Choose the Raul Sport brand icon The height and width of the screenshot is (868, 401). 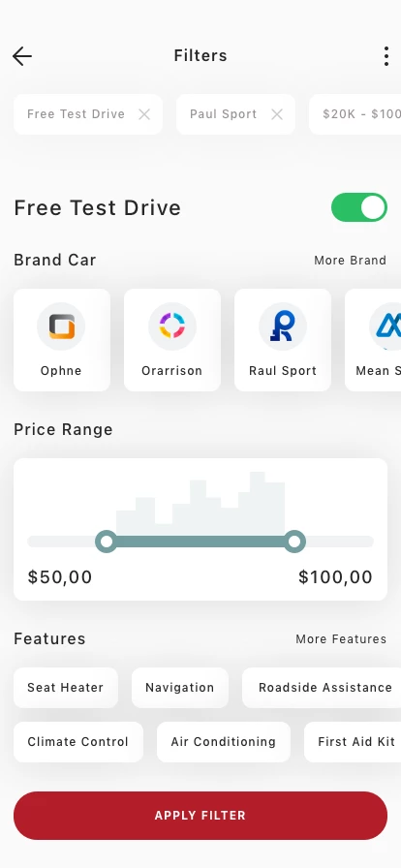click(x=283, y=326)
